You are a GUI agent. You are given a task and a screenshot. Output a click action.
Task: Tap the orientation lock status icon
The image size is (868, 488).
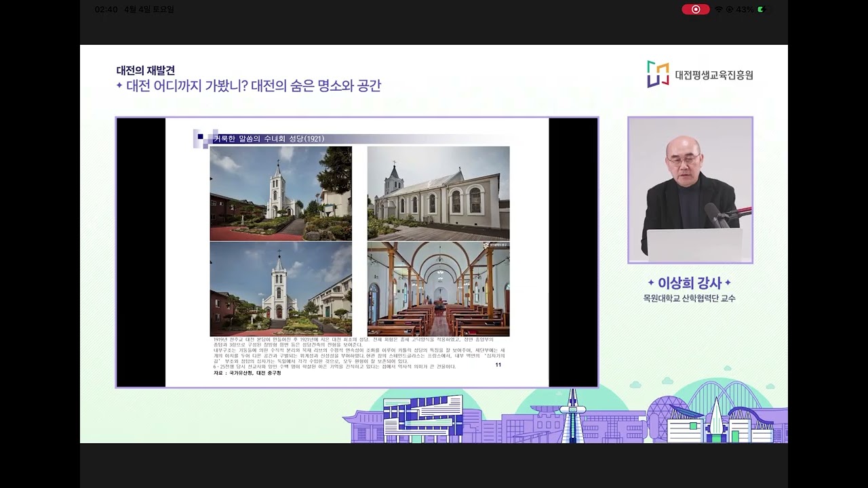730,9
